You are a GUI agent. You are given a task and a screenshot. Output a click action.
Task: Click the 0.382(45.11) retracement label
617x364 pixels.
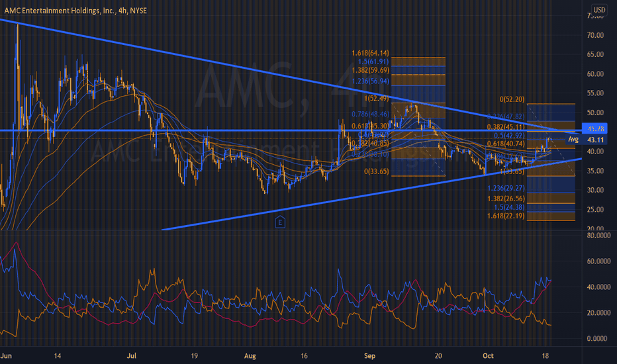point(506,126)
